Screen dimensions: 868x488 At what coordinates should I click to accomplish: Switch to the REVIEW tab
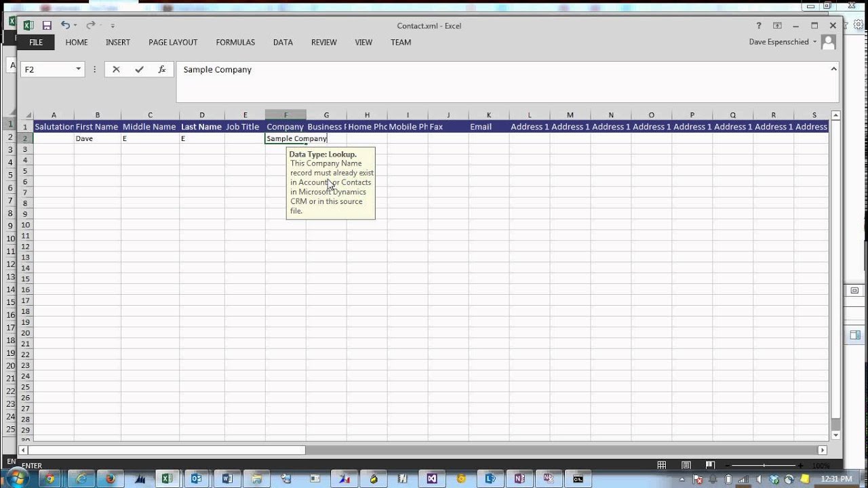click(x=324, y=42)
